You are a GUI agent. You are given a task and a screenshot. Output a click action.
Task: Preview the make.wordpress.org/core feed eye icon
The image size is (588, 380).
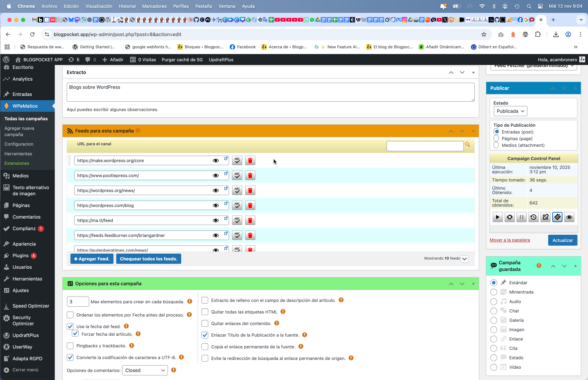[x=216, y=161]
